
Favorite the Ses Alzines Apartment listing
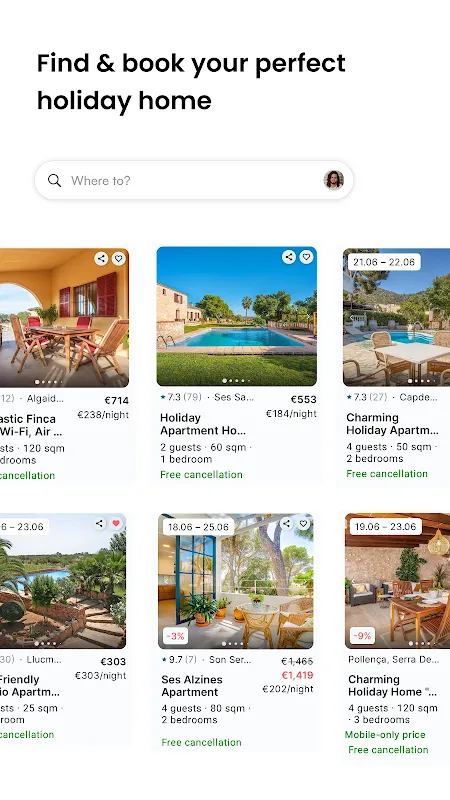[304, 523]
